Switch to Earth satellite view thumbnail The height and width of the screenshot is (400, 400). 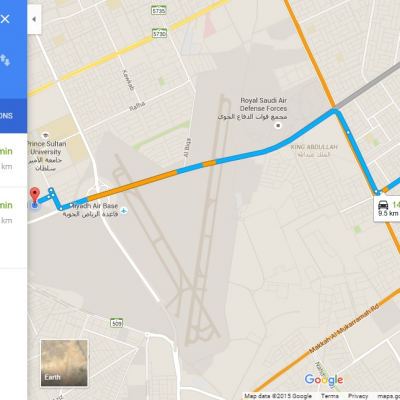point(64,363)
